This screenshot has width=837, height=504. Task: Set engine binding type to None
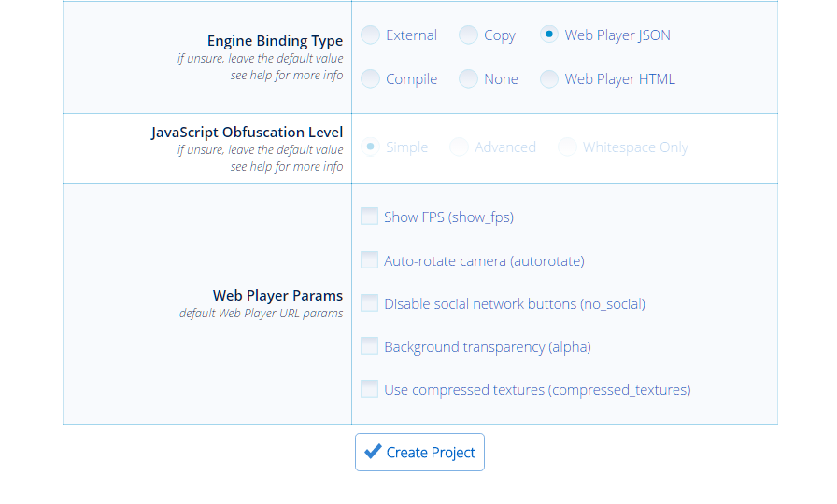tap(468, 79)
